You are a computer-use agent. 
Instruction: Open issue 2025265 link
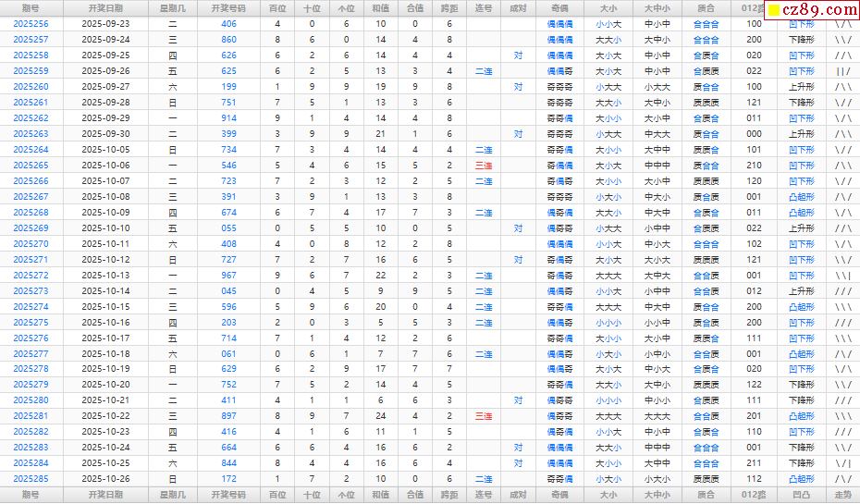(x=31, y=166)
